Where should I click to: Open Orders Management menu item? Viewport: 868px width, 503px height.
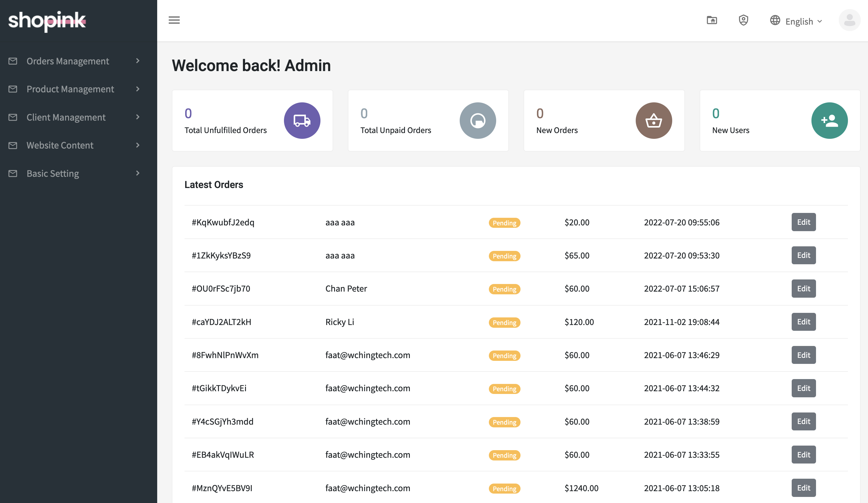pyautogui.click(x=78, y=61)
